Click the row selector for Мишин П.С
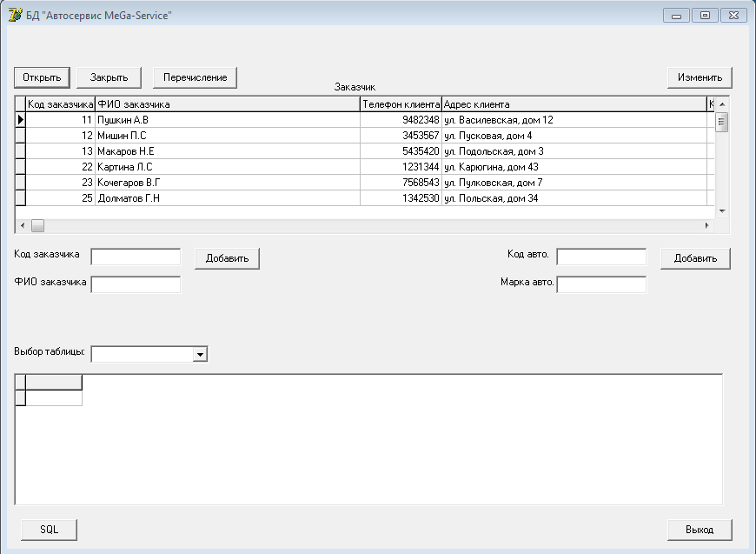The height and width of the screenshot is (554, 756). (x=20, y=136)
